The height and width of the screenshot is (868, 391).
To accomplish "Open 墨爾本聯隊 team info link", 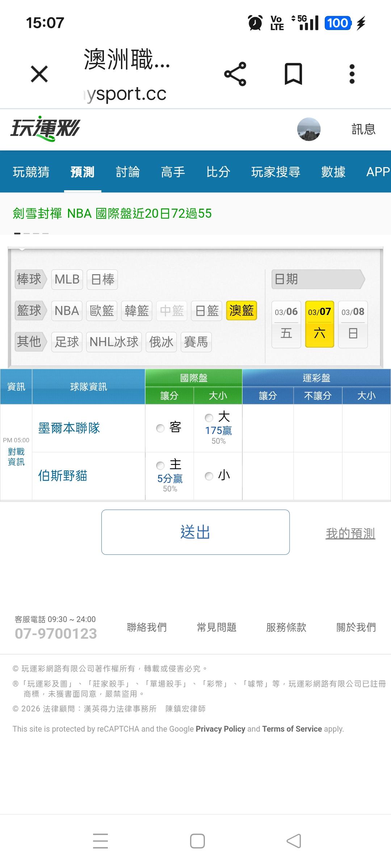I will point(69,428).
